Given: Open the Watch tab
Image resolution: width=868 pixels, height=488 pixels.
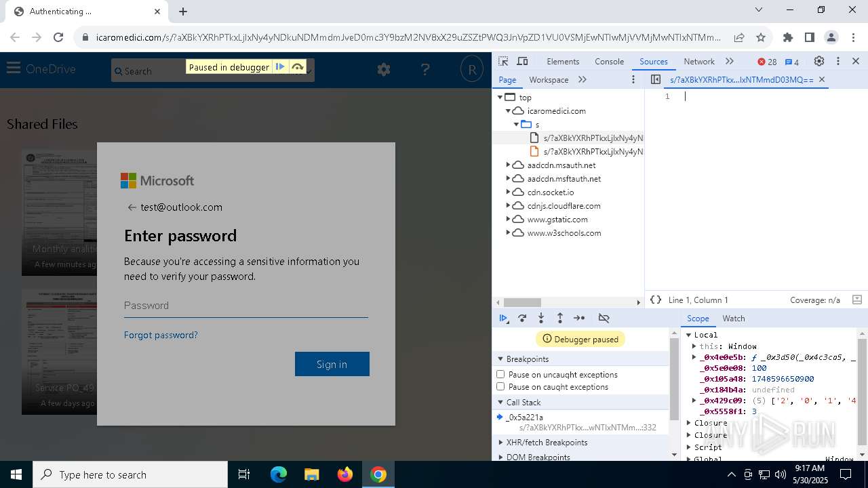Looking at the screenshot, I should (x=734, y=318).
